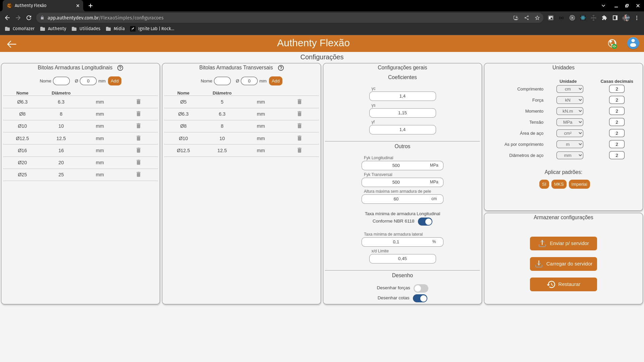Enable Desenhar forças switch
Viewport: 644px width, 362px height.
421,288
